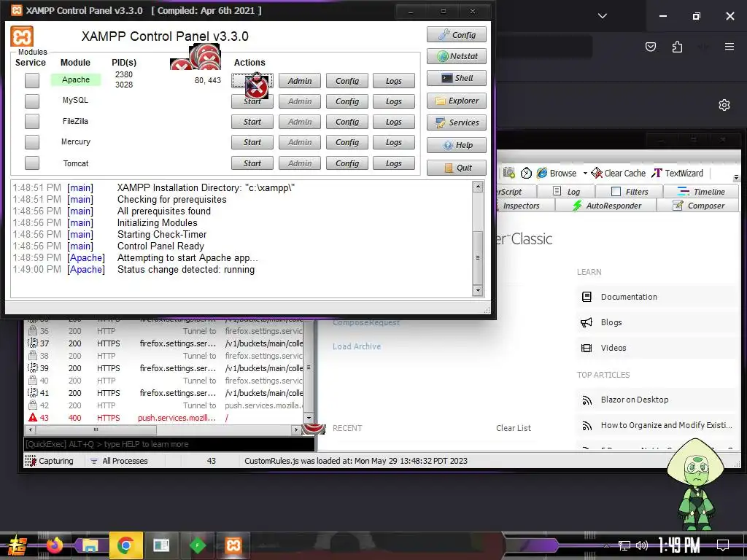Open XAMPP icon in the taskbar
The height and width of the screenshot is (560, 747).
coord(233,545)
